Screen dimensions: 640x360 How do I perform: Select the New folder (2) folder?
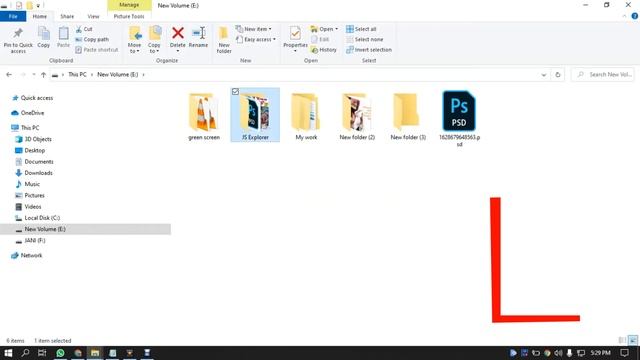click(x=357, y=116)
